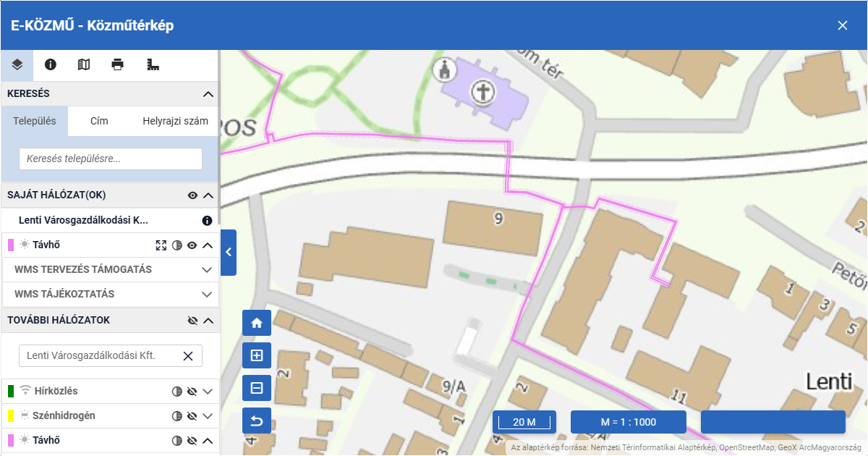
Task: Toggle visibility of SAJÁT HÁLÓZAT section
Action: [192, 195]
